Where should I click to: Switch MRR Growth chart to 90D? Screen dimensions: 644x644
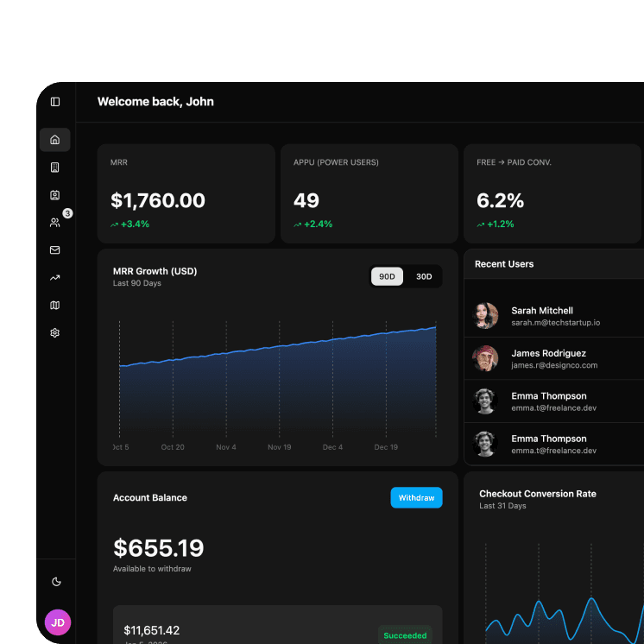[x=387, y=276]
